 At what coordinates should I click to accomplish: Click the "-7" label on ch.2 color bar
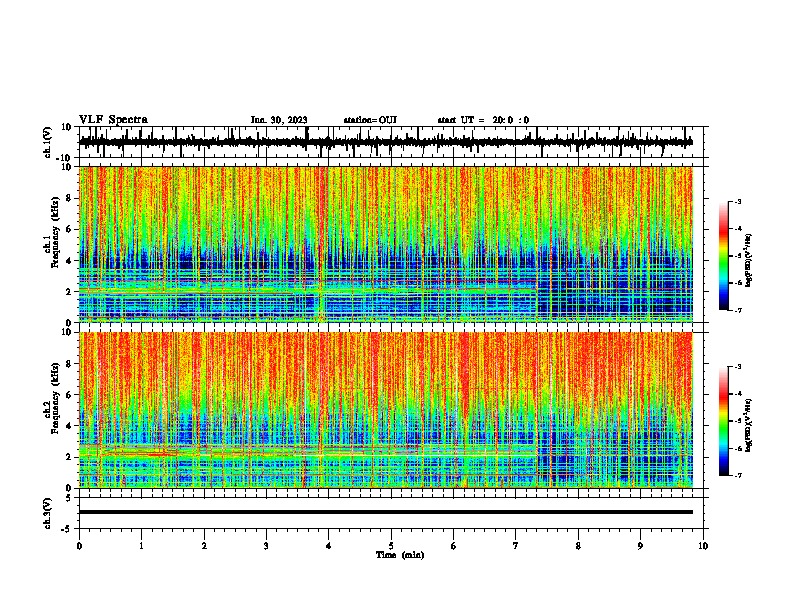point(738,475)
